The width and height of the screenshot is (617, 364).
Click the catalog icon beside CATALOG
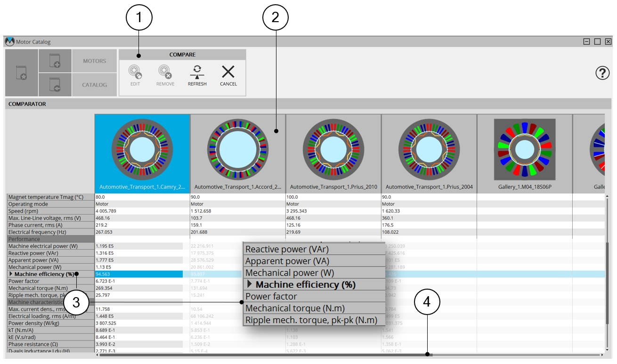[x=55, y=85]
